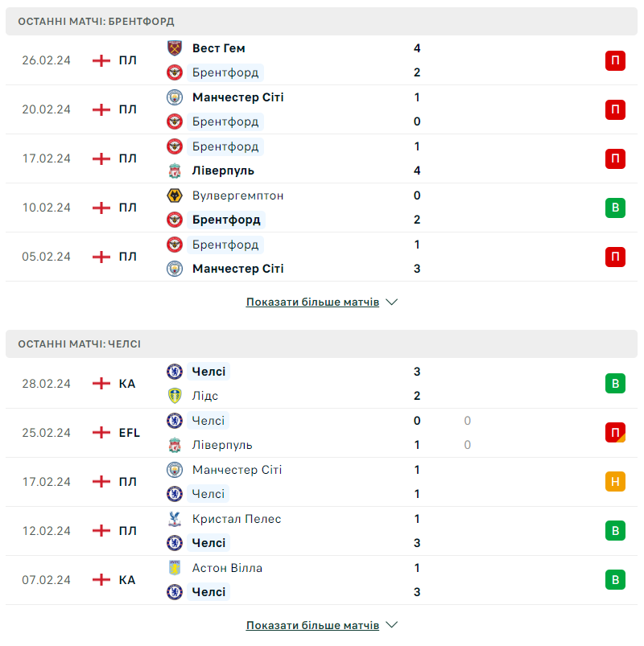Select the Вест Гем team name

(x=218, y=48)
